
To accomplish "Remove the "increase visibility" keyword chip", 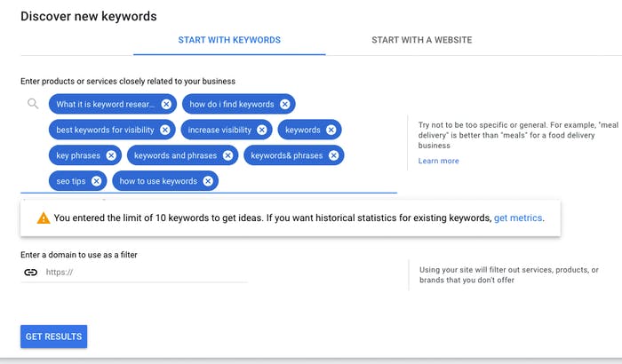I will point(262,130).
